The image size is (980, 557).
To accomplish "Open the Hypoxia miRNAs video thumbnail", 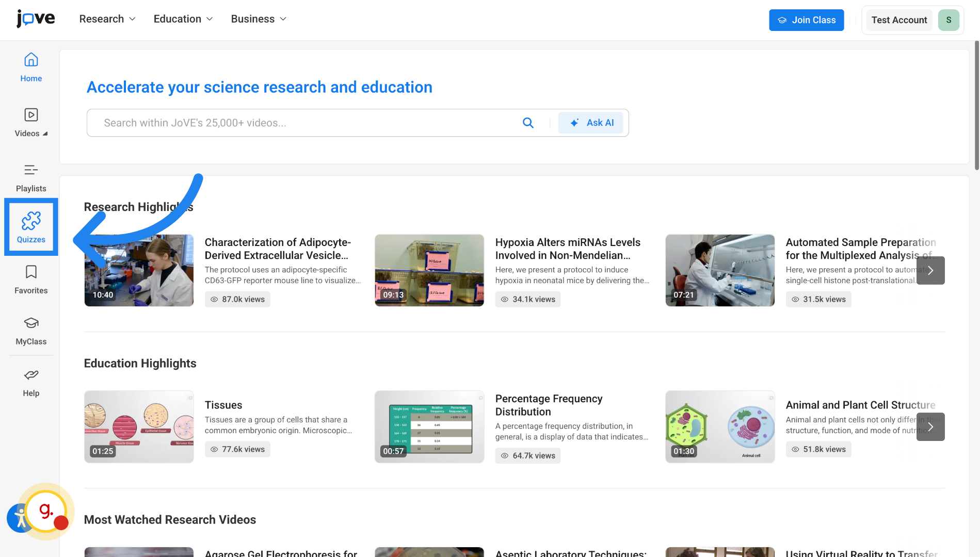I will 429,270.
